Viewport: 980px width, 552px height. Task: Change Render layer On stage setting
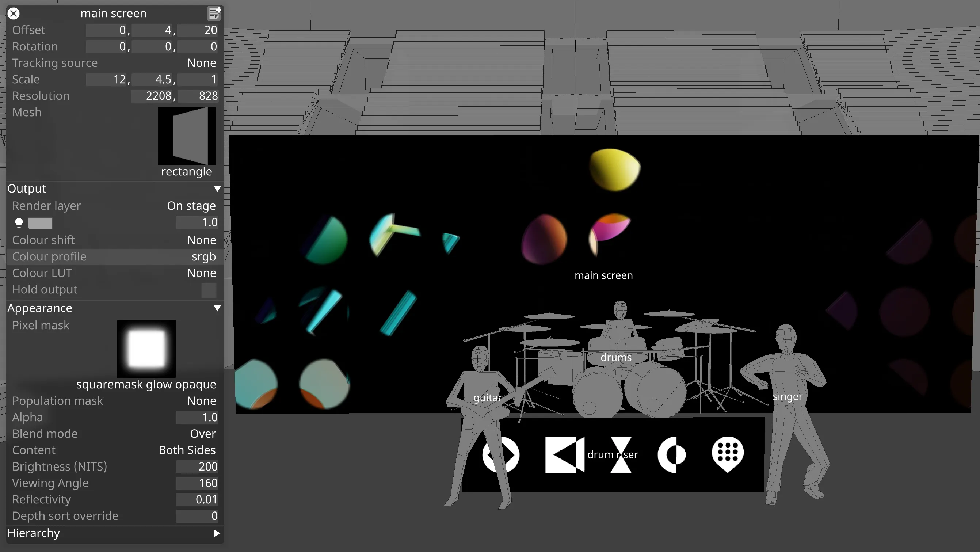coord(191,206)
